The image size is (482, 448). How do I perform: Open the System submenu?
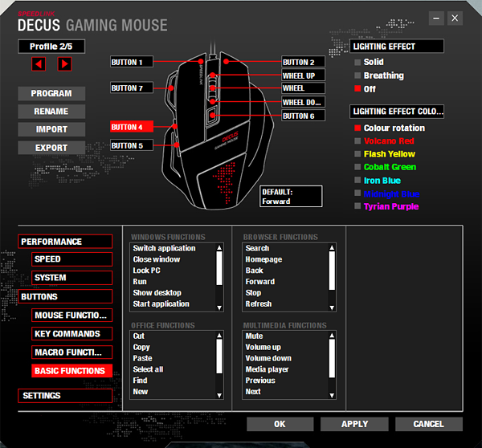[72, 278]
